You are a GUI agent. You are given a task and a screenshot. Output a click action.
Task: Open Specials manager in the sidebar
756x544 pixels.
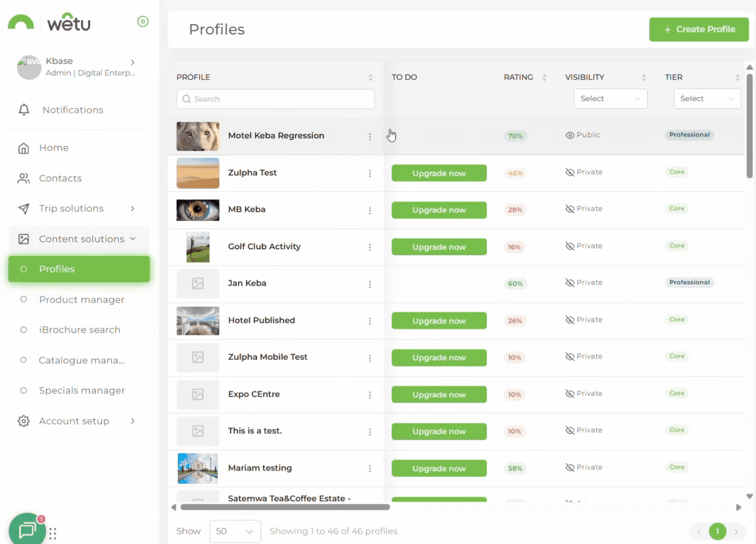point(82,390)
